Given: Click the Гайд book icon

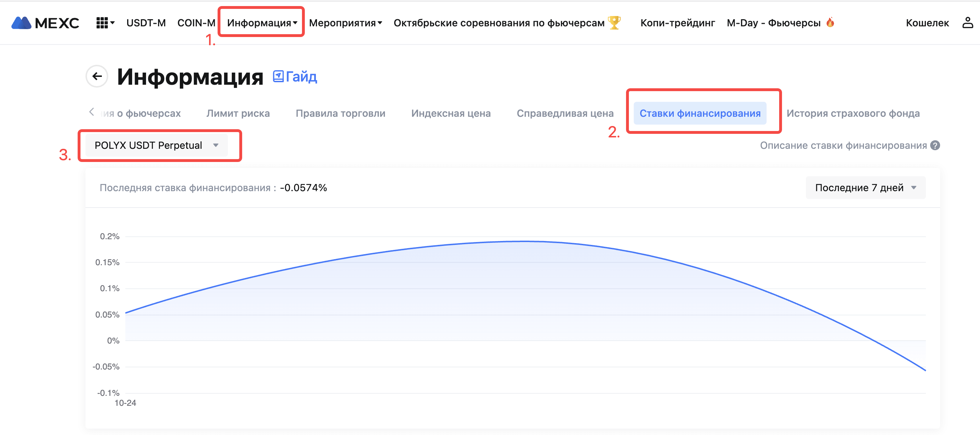Looking at the screenshot, I should click(278, 77).
